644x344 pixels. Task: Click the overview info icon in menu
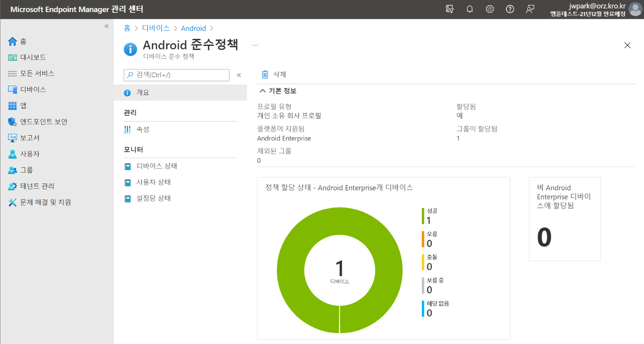click(x=127, y=93)
